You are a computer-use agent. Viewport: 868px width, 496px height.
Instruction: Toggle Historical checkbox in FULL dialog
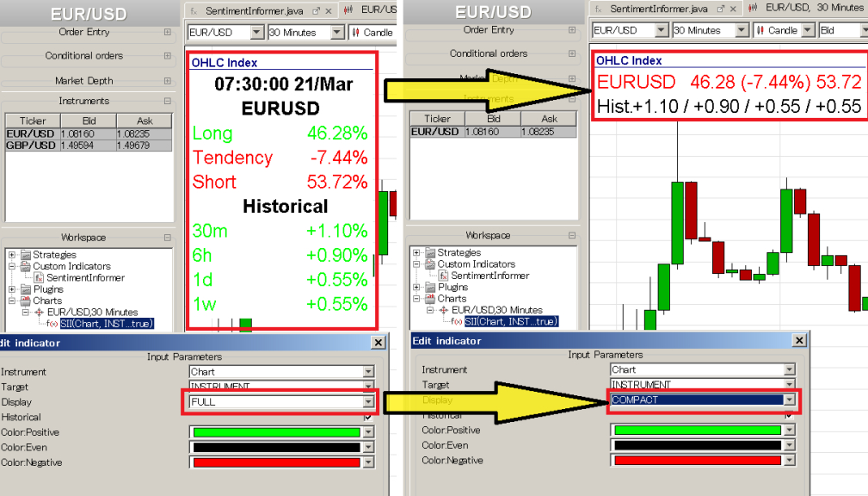coord(369,417)
